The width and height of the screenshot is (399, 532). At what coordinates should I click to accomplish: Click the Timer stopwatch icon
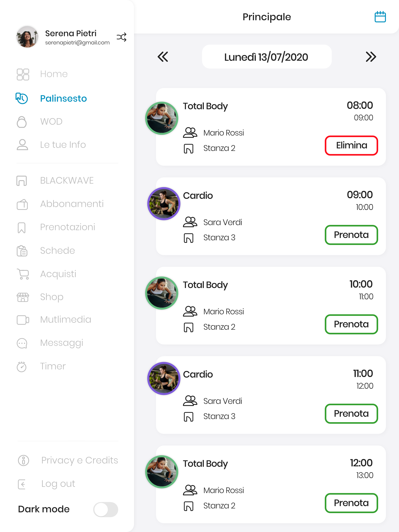[x=22, y=366]
